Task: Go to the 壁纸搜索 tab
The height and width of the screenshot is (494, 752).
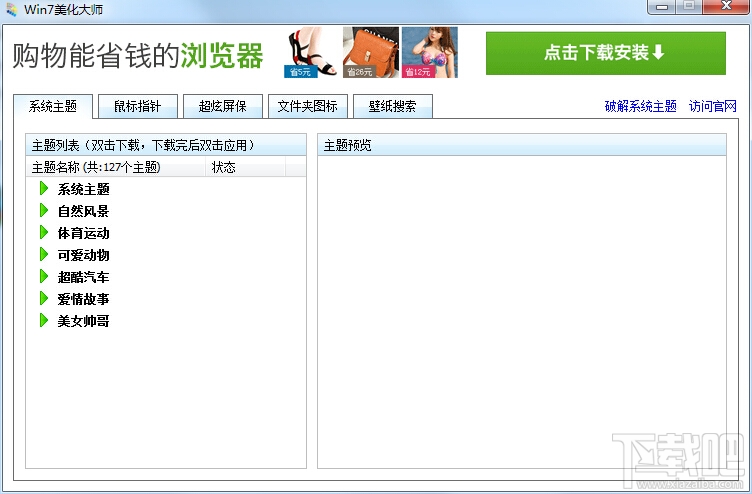Action: click(x=392, y=106)
